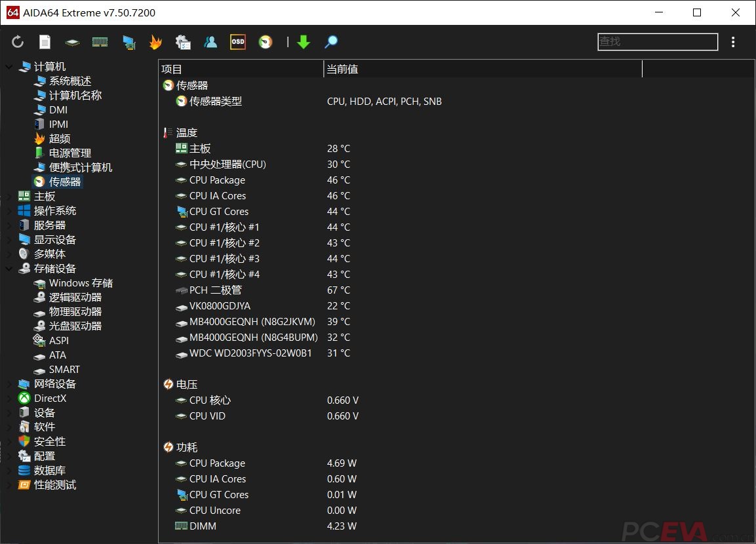Select the 超频 flame entry
The height and width of the screenshot is (544, 756).
click(x=59, y=139)
